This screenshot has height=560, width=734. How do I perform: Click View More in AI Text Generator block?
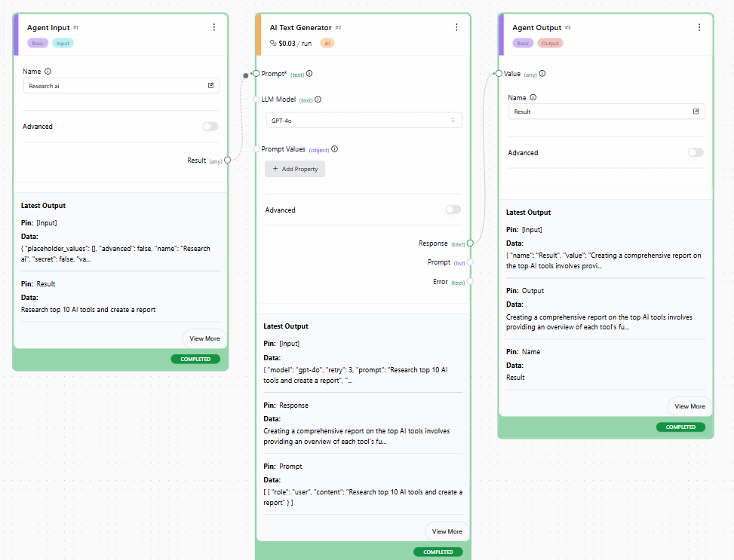[447, 531]
